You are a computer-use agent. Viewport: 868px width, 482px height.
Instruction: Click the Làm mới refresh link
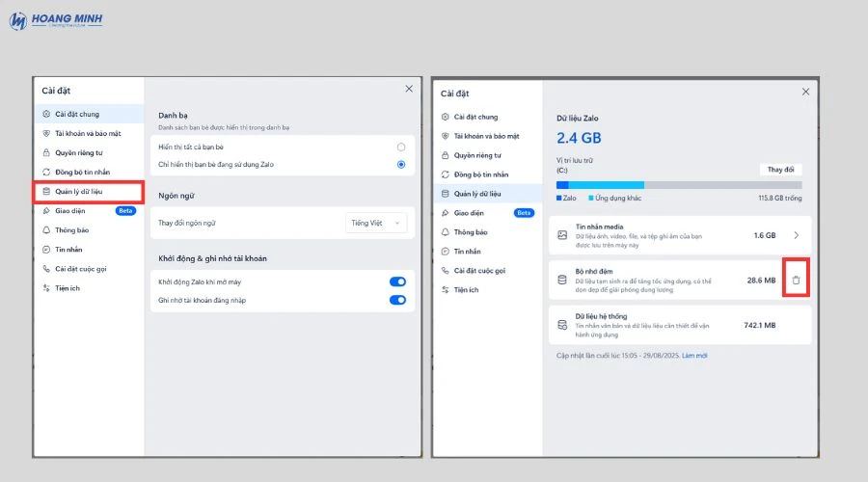(x=694, y=356)
